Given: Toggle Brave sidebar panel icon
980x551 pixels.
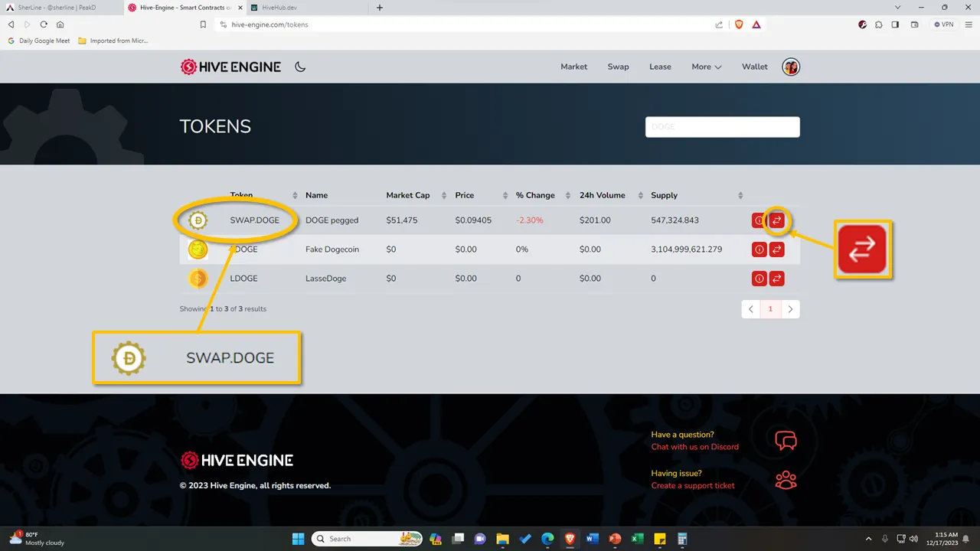Looking at the screenshot, I should pos(895,24).
